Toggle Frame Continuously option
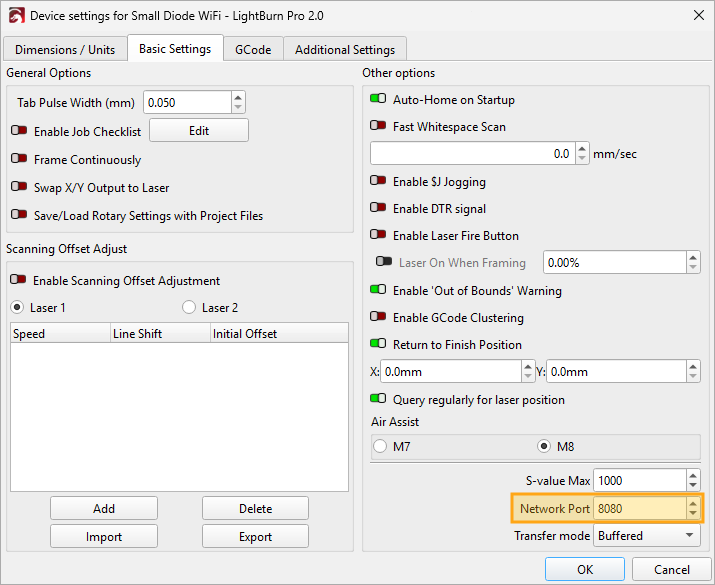This screenshot has width=715, height=585. click(19, 160)
